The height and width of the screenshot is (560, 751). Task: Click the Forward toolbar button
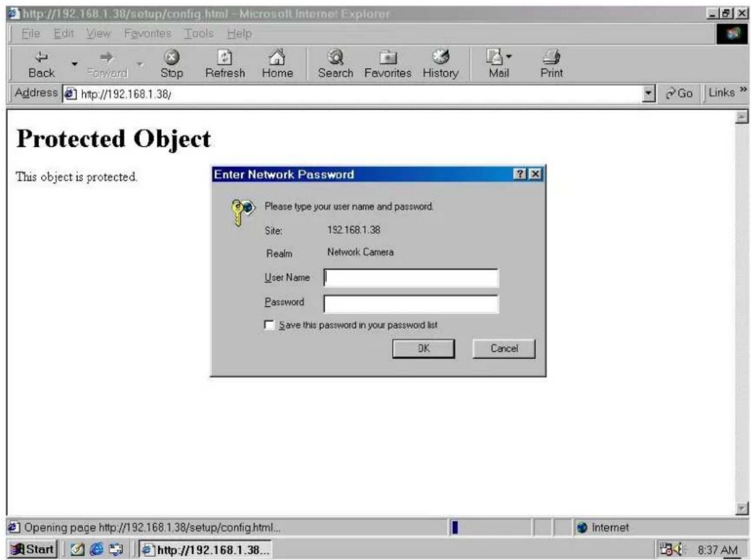[x=108, y=65]
